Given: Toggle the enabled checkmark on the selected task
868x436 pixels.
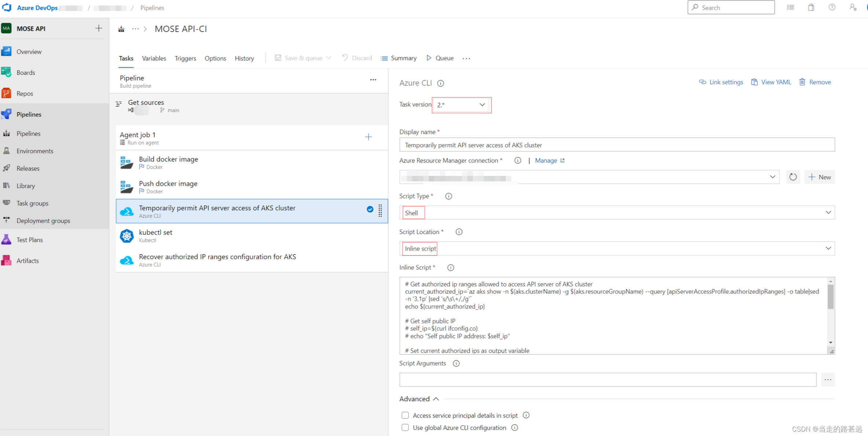Looking at the screenshot, I should [369, 209].
